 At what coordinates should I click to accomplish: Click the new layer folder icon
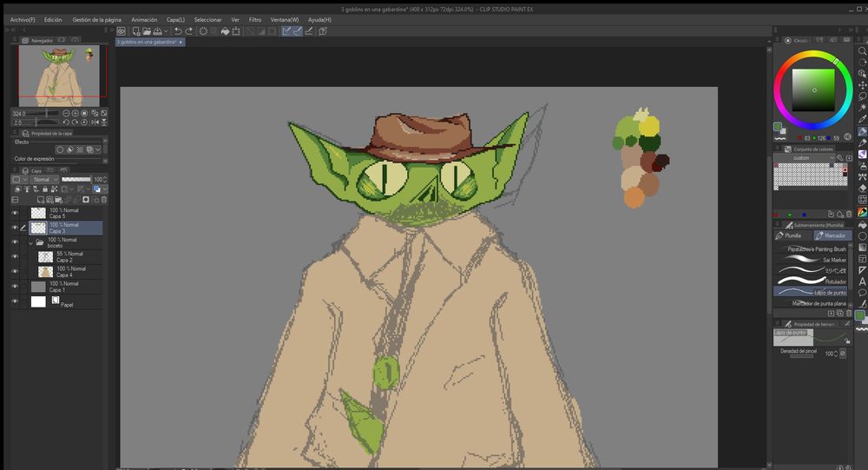coord(58,200)
